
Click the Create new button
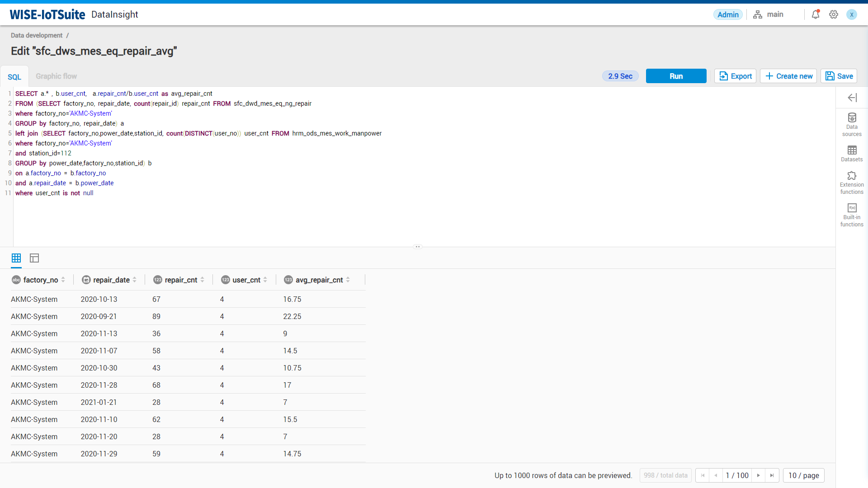[x=790, y=76]
